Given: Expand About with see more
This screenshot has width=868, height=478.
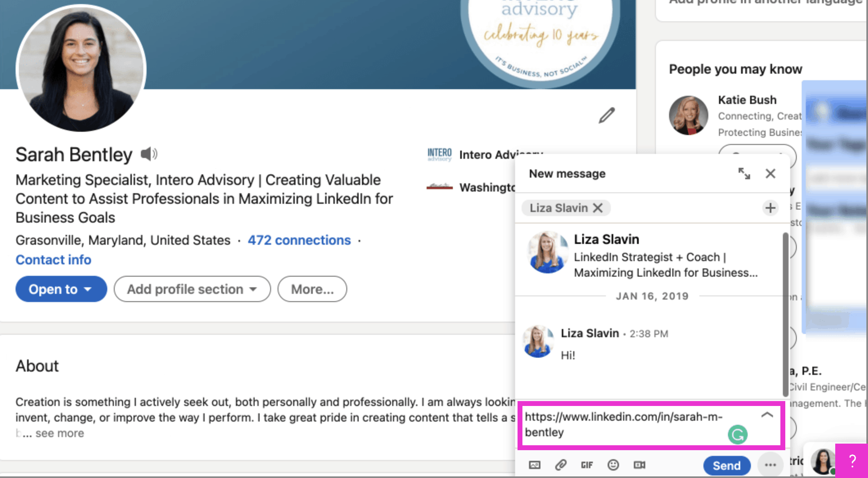Looking at the screenshot, I should [x=59, y=433].
